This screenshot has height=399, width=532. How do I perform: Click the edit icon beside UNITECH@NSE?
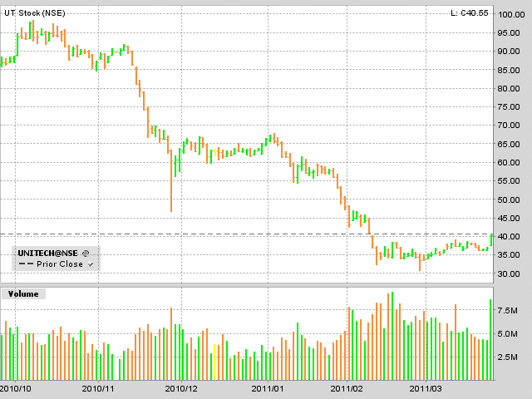pos(86,253)
